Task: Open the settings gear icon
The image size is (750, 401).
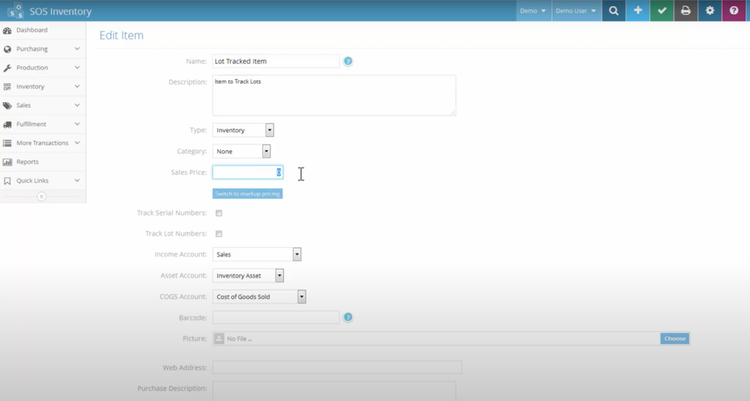Action: 709,10
